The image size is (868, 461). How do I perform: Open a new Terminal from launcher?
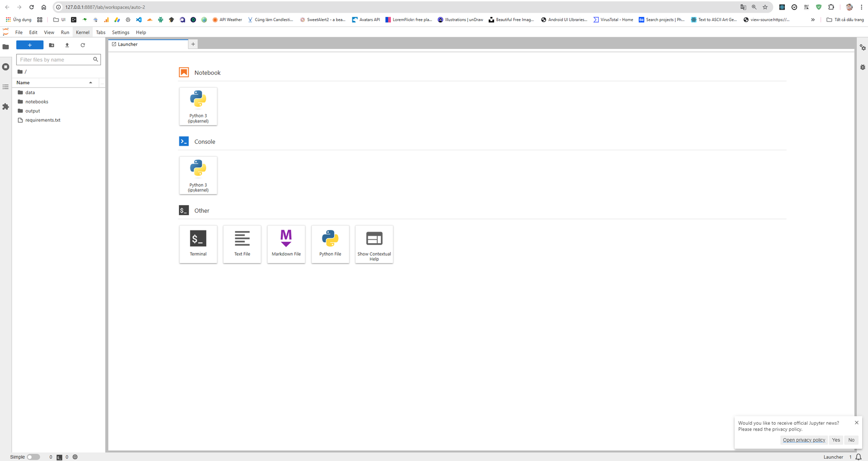tap(198, 244)
